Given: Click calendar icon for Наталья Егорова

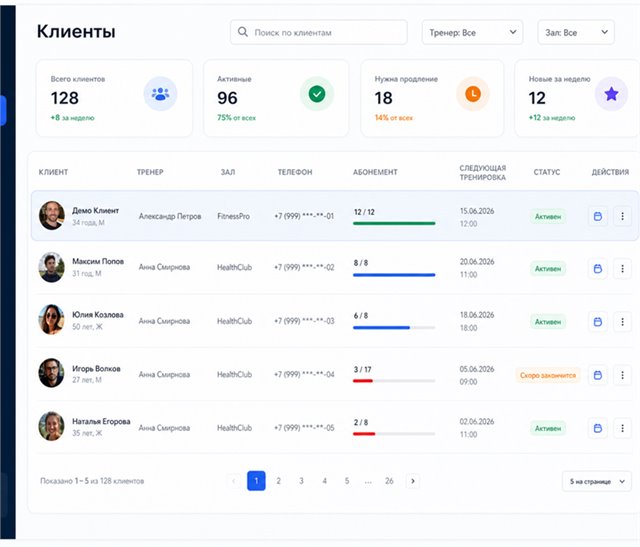Looking at the screenshot, I should pos(598,428).
